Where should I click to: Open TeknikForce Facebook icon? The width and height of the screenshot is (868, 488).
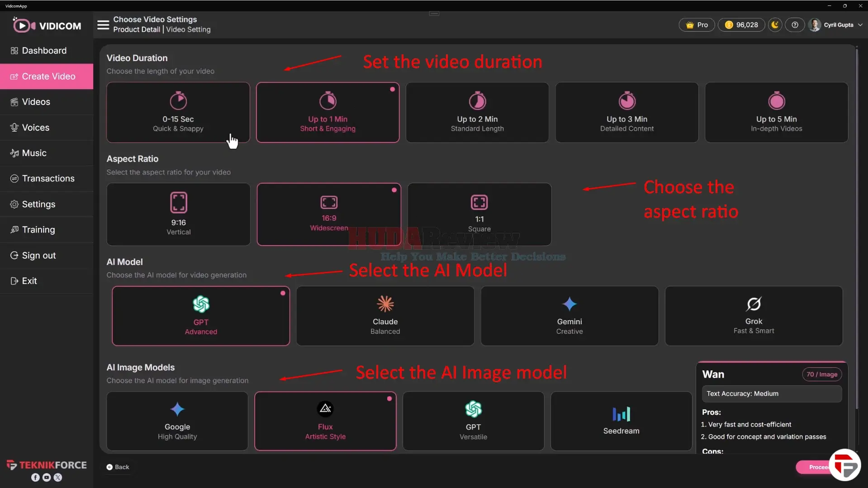tap(35, 478)
